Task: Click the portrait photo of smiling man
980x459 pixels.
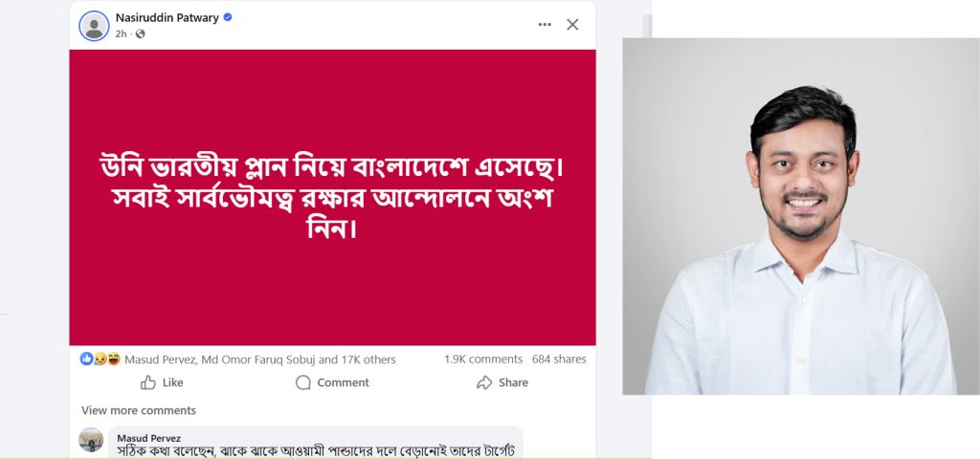Action: (x=801, y=216)
